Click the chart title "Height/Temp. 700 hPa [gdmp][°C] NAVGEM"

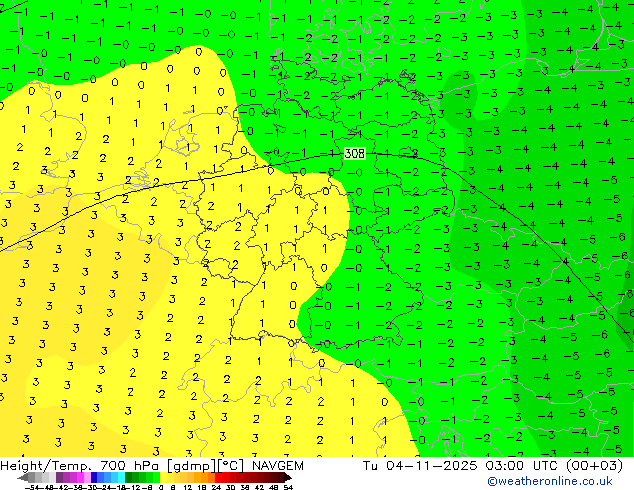[152, 466]
